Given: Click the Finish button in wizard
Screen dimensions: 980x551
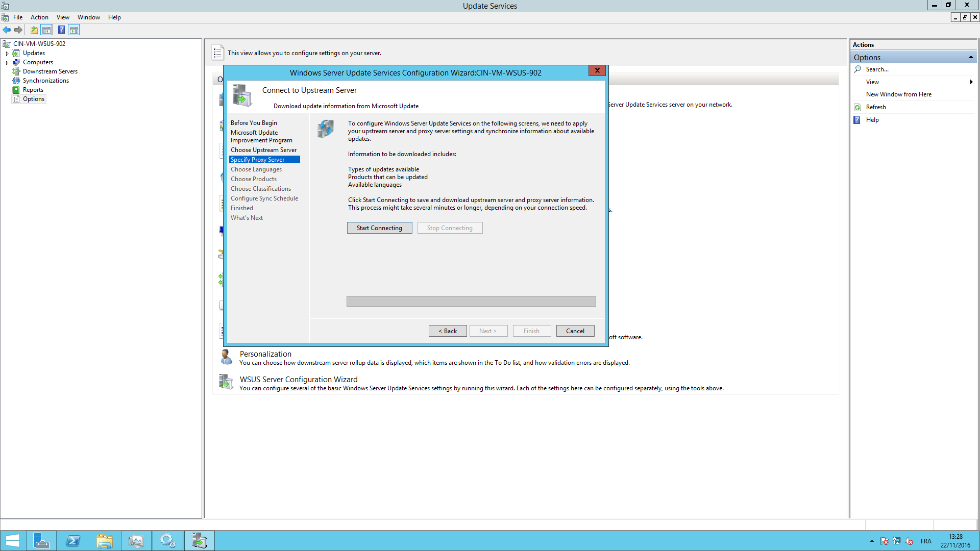Looking at the screenshot, I should [532, 331].
